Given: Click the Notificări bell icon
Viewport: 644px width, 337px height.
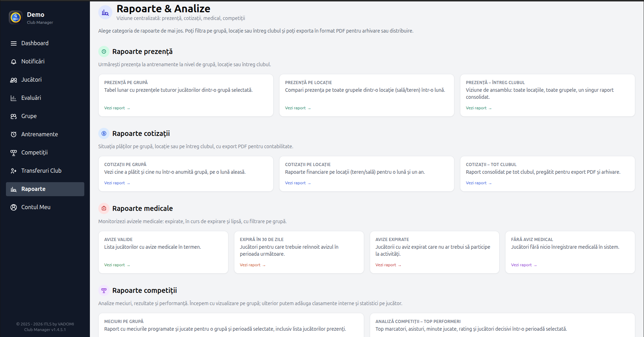Looking at the screenshot, I should pos(14,62).
